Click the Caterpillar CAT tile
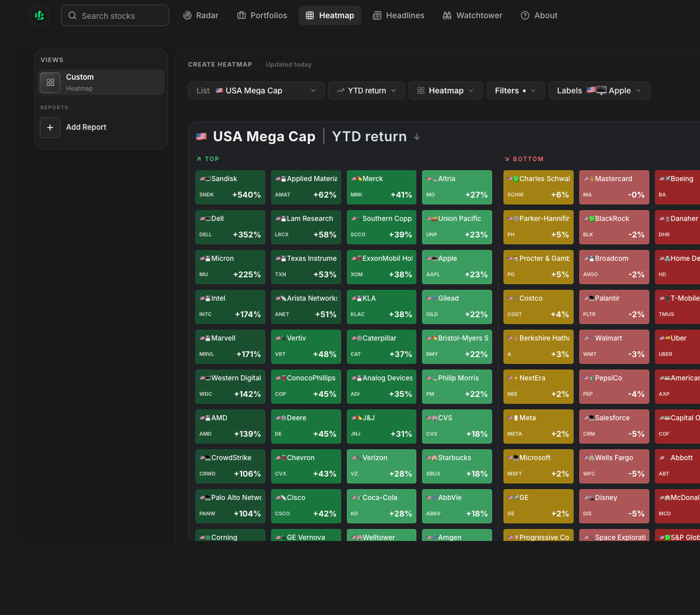Image resolution: width=700 pixels, height=615 pixels. coord(382,346)
